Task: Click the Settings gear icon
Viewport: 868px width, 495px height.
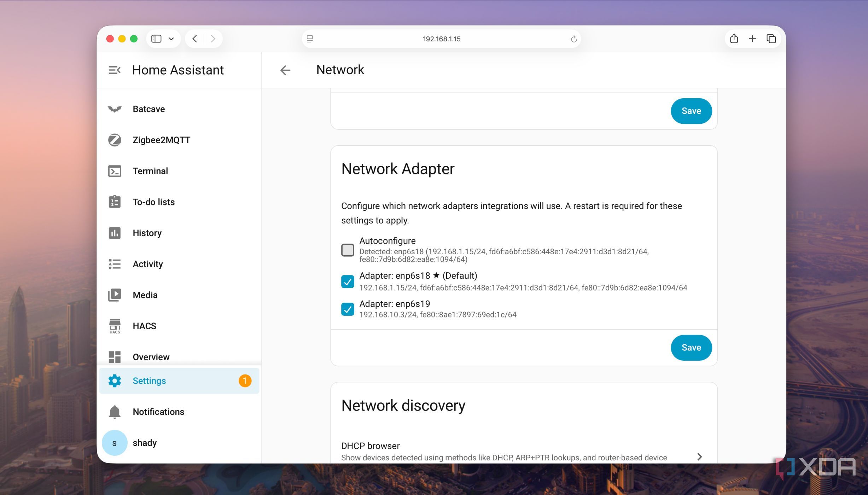Action: [115, 381]
